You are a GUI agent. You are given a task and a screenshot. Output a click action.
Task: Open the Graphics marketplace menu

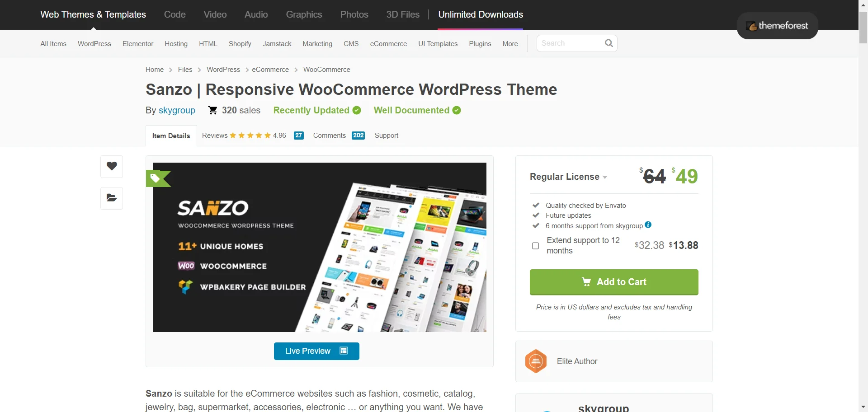(304, 14)
